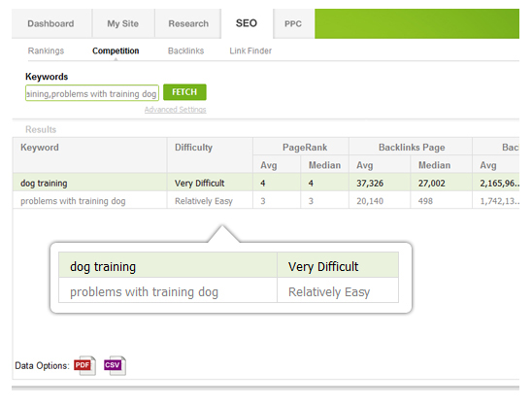Select the 'dog training' keyword row in table
Image resolution: width=532 pixels, height=405 pixels.
(266, 183)
